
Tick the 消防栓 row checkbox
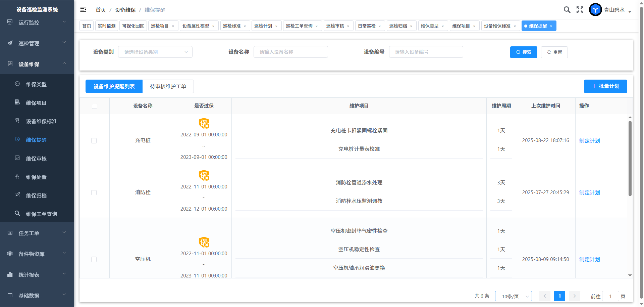pyautogui.click(x=94, y=193)
